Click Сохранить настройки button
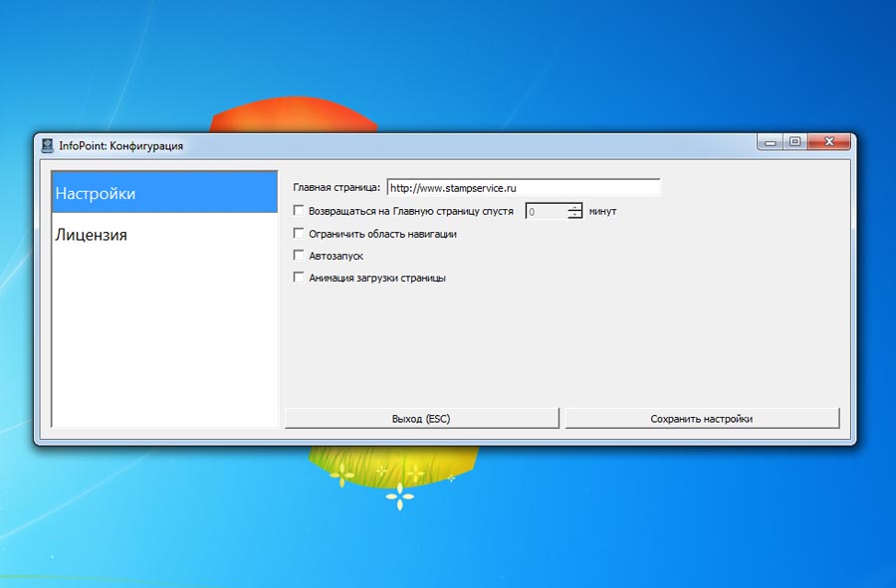 click(x=702, y=419)
